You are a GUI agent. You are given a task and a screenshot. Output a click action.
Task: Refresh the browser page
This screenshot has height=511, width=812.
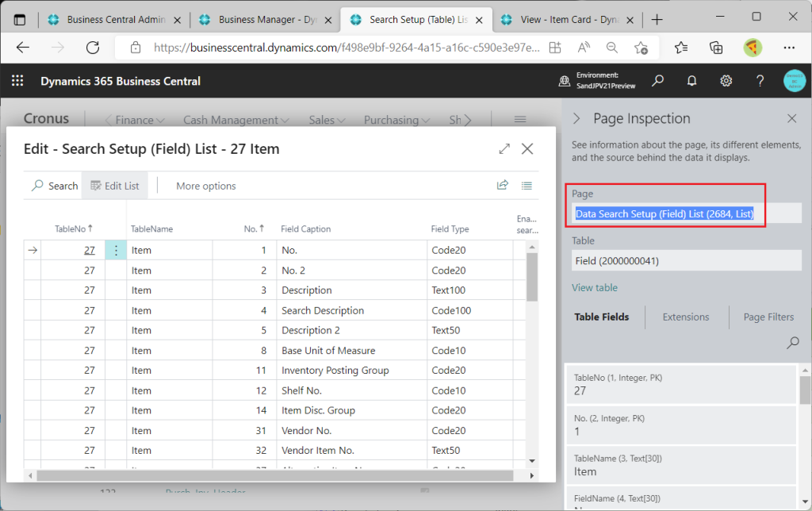(93, 48)
